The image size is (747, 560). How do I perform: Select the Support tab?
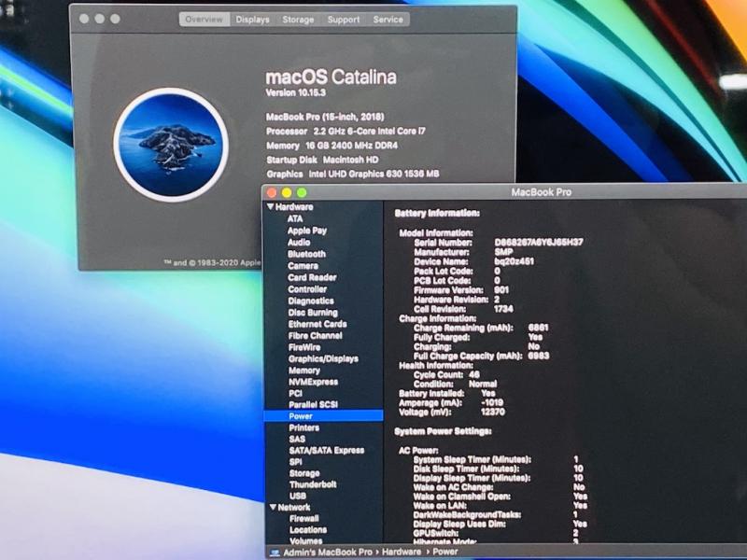[x=344, y=20]
